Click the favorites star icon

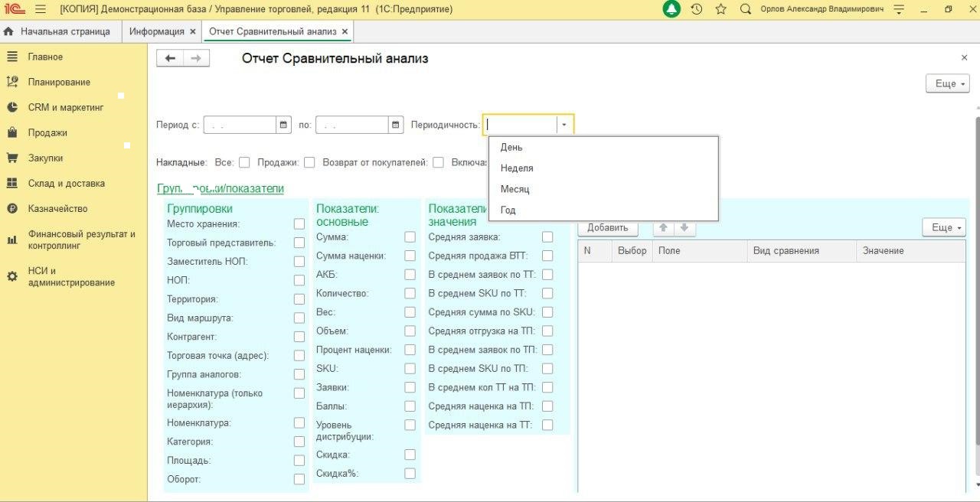tap(720, 9)
